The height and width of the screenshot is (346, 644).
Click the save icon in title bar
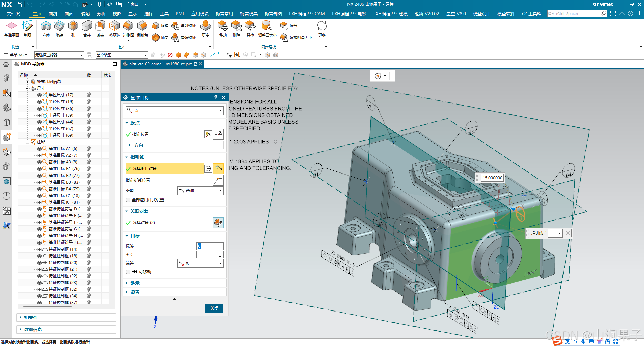[x=20, y=4]
